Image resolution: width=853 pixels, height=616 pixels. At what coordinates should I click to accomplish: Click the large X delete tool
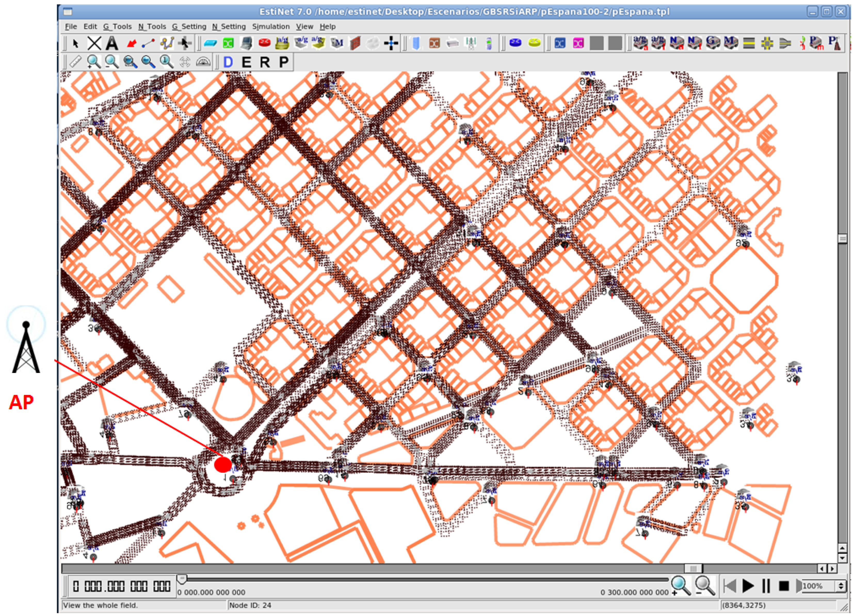click(x=94, y=44)
